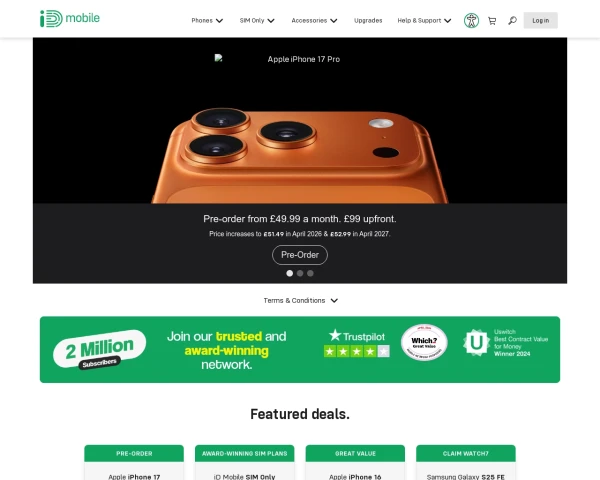Select the first carousel slide dot
Viewport: 600px width, 480px height.
tap(290, 273)
